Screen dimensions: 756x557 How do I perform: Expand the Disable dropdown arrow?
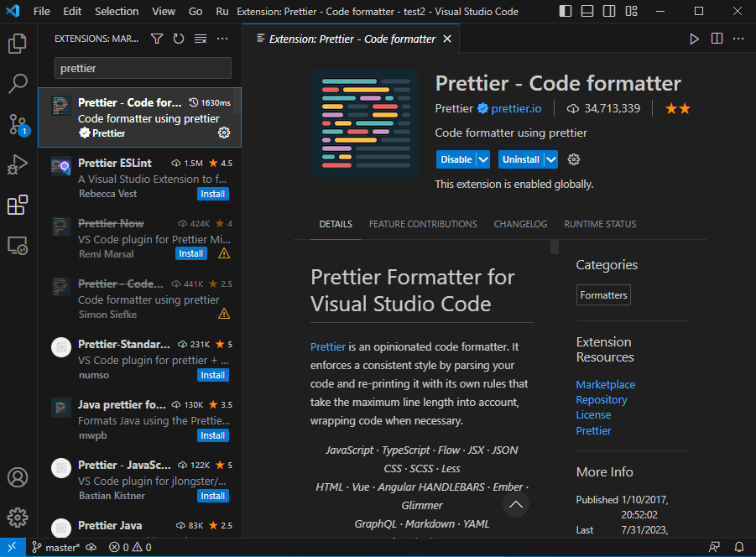[x=482, y=158]
